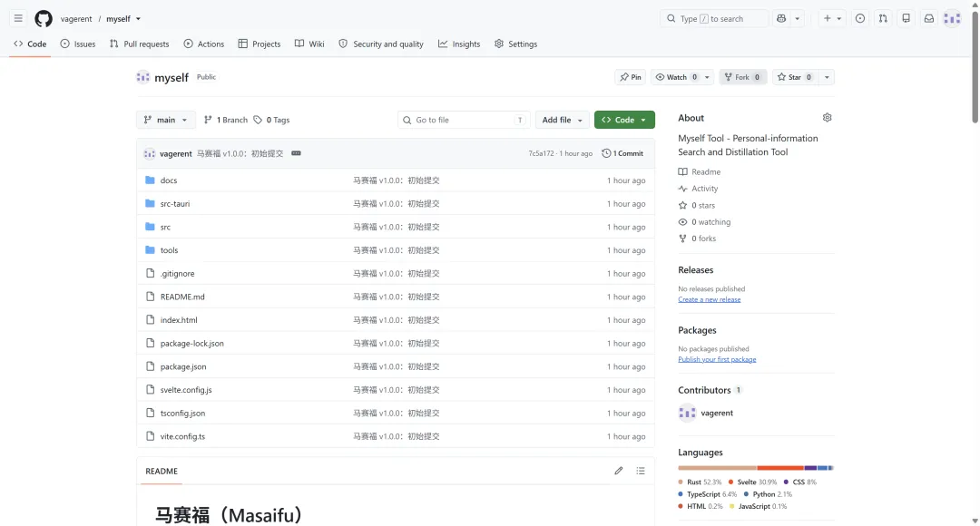Open the issues icon in the header

point(860,19)
